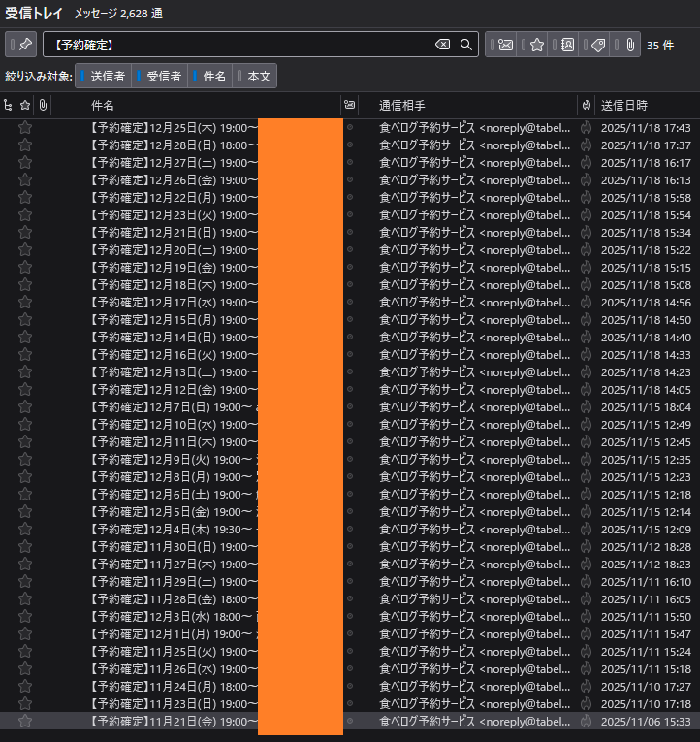Screen dimensions: 700x742
Task: Star the 12月22日(月) 19:00 message
Action: (x=25, y=198)
